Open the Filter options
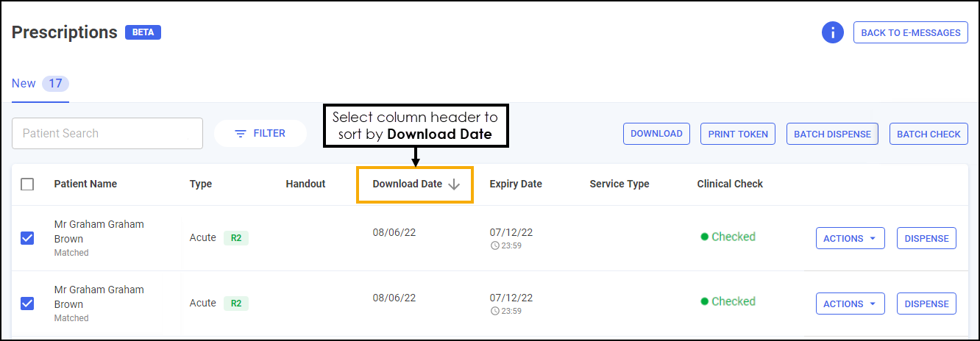 pos(260,134)
